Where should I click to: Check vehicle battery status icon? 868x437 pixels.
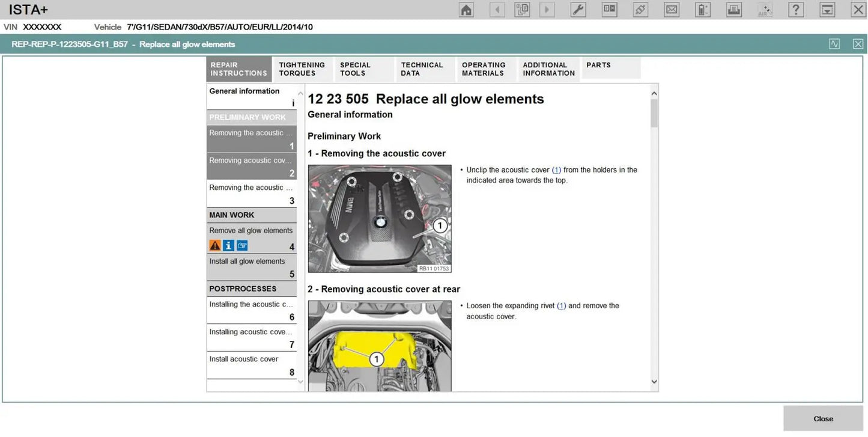point(702,10)
